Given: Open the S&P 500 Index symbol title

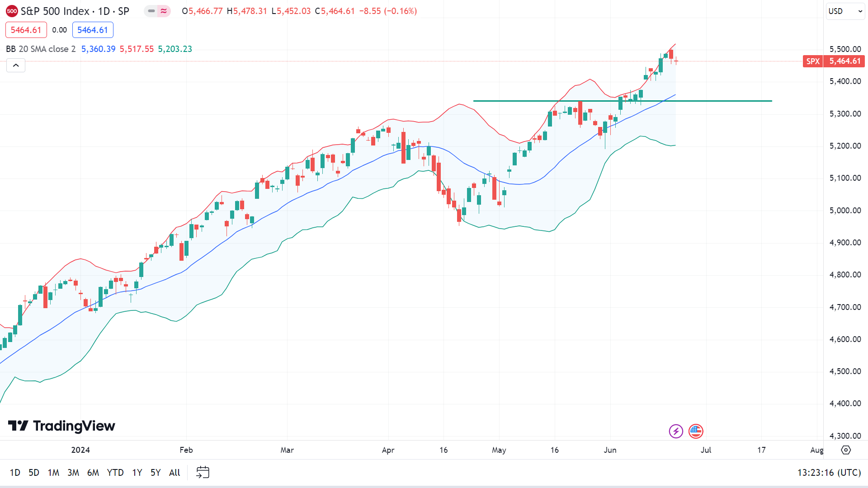Looking at the screenshot, I should (75, 11).
